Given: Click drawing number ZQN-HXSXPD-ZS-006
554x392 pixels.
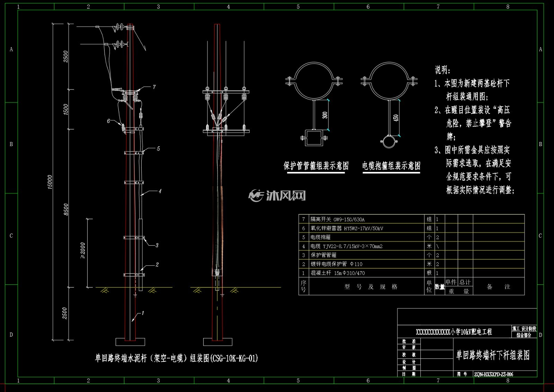Looking at the screenshot, I should tap(493, 374).
